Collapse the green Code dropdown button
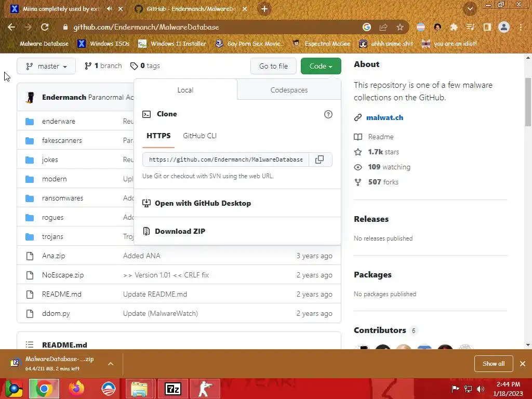 click(x=321, y=66)
